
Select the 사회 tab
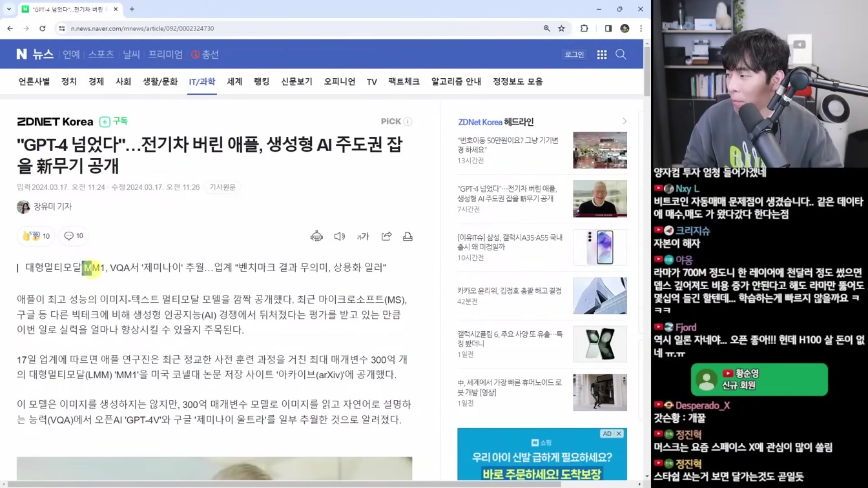click(123, 82)
